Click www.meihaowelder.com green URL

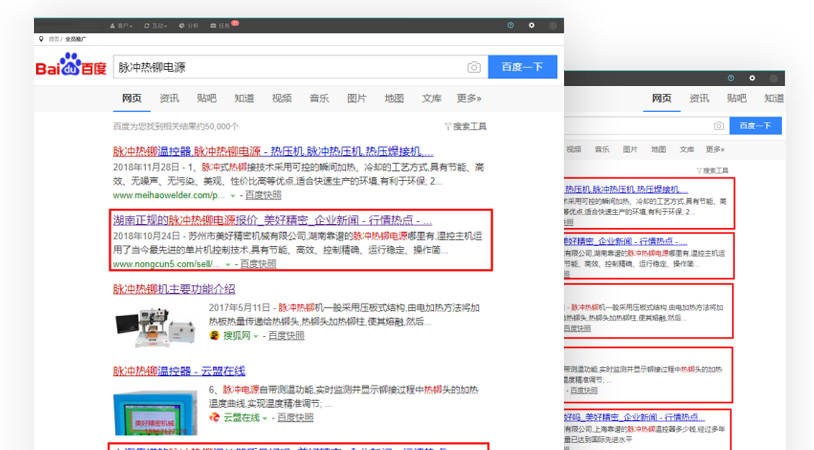pos(169,195)
